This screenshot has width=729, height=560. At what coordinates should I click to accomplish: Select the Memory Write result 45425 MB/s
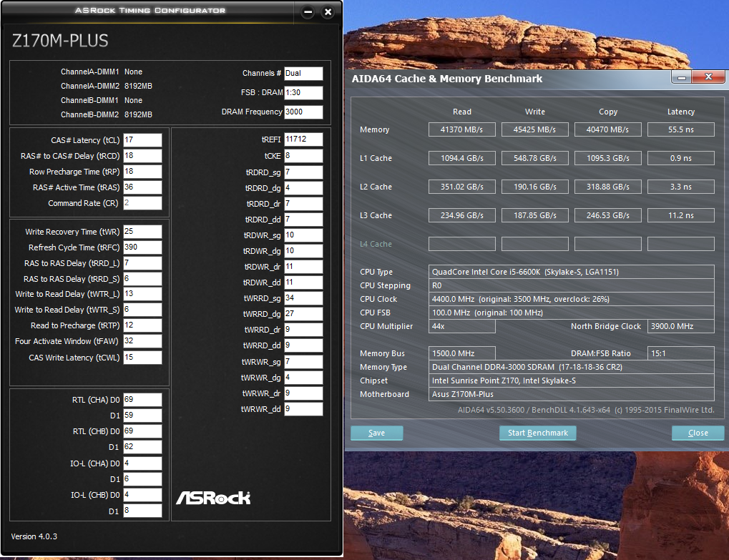[535, 129]
